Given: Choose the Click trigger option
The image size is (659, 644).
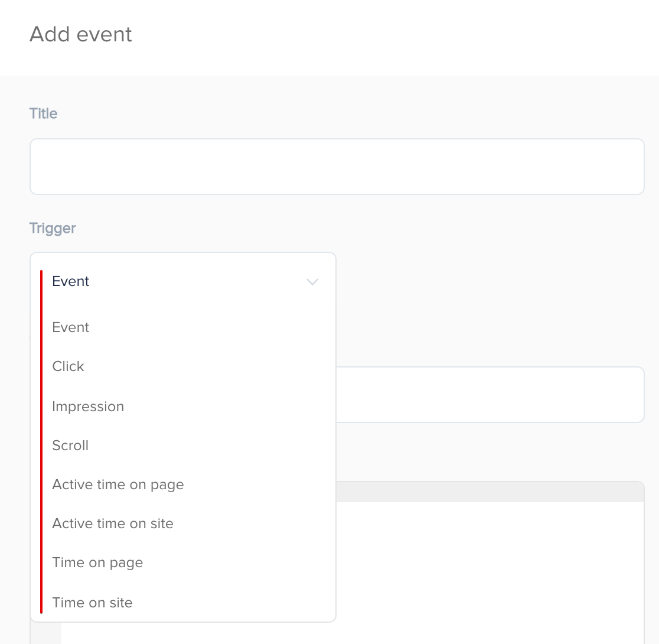Looking at the screenshot, I should pos(68,366).
